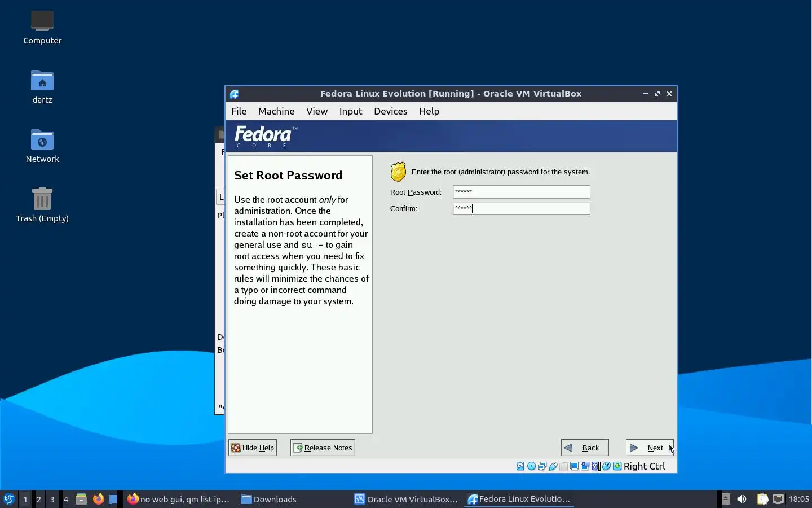Viewport: 812px width, 508px height.
Task: Switch to Oracle VM VirtualBox taskbar window
Action: pos(406,499)
